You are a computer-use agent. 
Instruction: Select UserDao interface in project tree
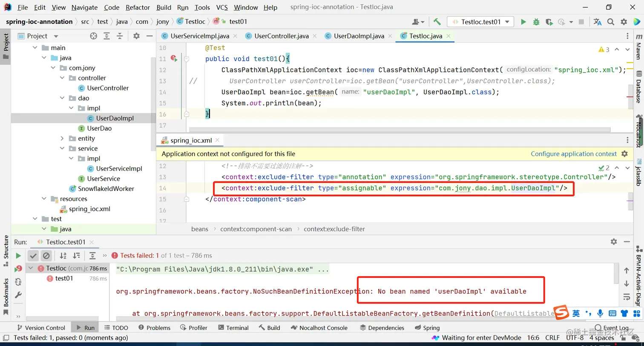(99, 128)
